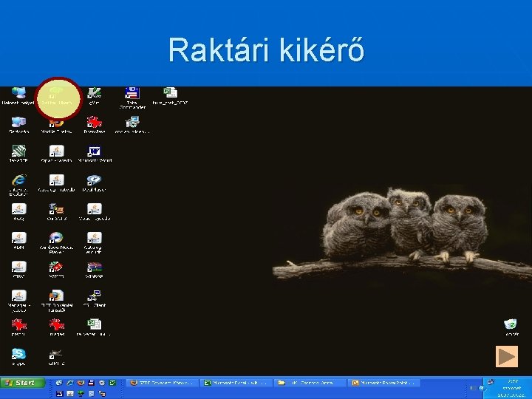Screen dimensions: 532x399
Task: Click the system tray clock
Action: (512, 388)
